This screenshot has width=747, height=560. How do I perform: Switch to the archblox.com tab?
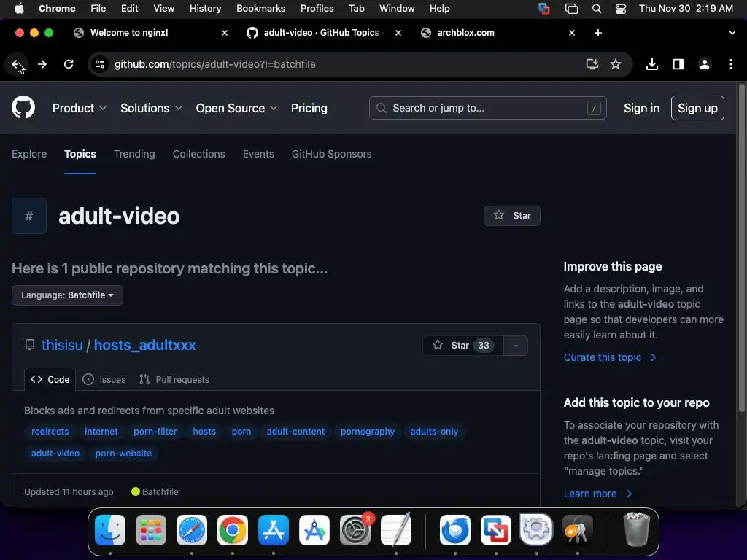click(465, 33)
